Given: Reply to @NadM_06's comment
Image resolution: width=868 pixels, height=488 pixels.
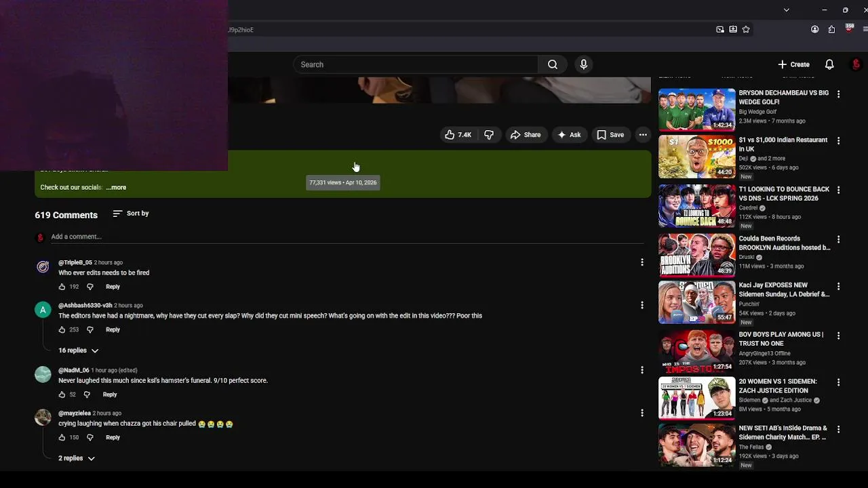Looking at the screenshot, I should point(110,394).
